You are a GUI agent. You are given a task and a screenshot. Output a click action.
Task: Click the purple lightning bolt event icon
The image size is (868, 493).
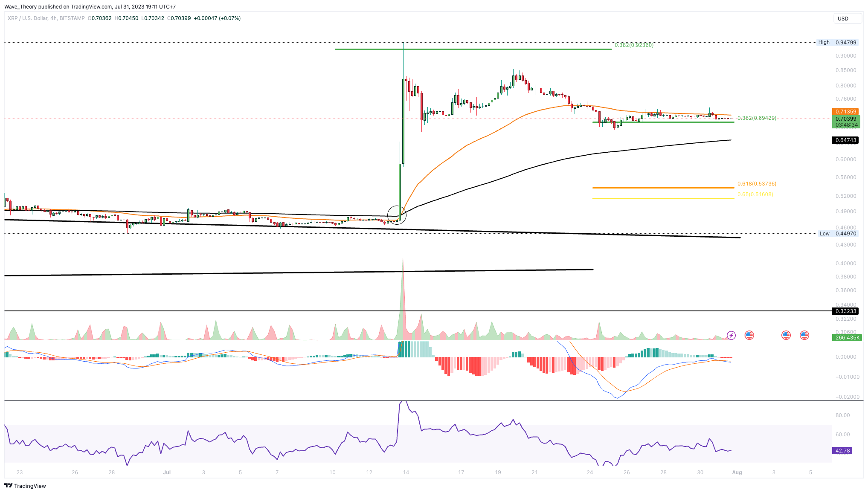coord(731,335)
